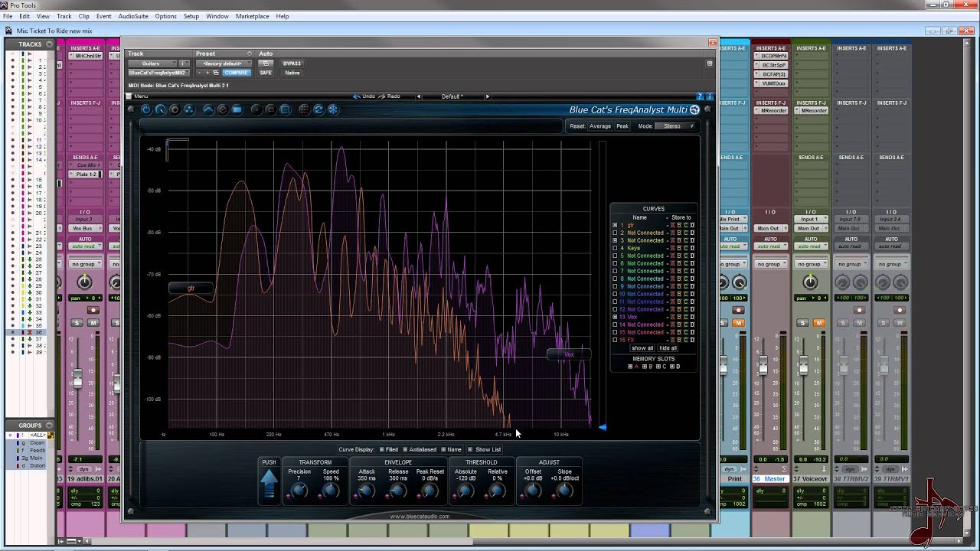Viewport: 980px width, 551px height.
Task: Click the Redo arrow in plugin header
Action: (382, 96)
